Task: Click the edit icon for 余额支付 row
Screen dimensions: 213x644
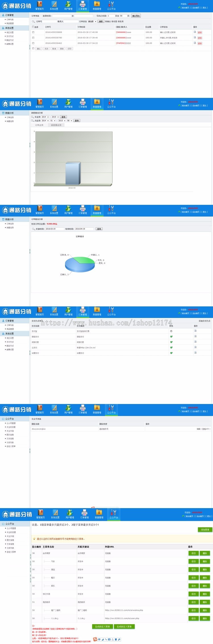Action: [195, 353]
